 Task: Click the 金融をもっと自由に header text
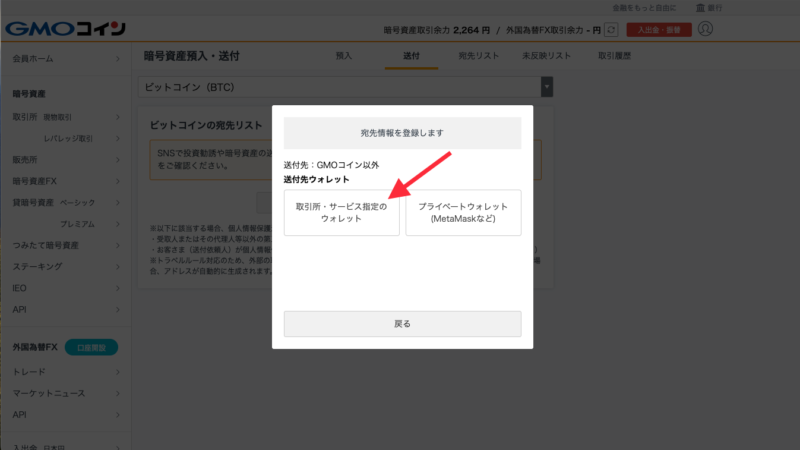tap(644, 8)
